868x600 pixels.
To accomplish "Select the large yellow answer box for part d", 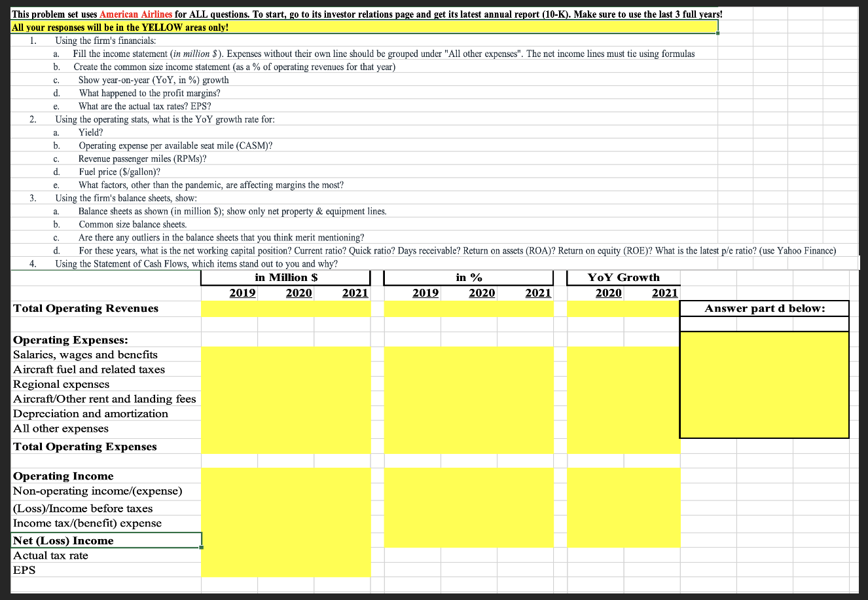I will pos(763,384).
